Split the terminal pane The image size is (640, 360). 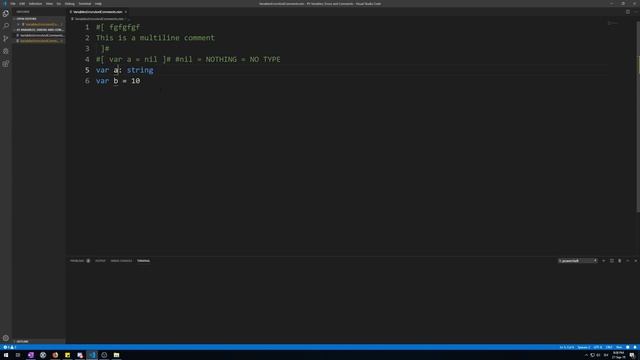[x=611, y=260]
